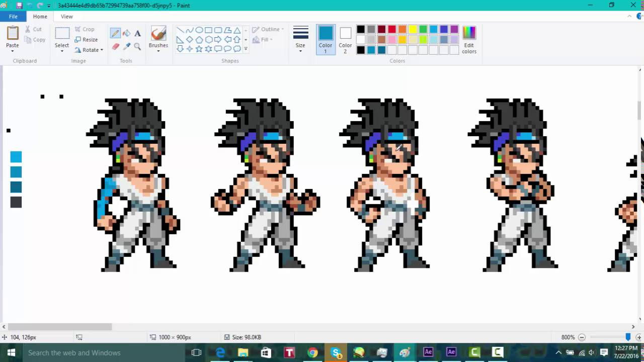Open the File menu
The width and height of the screenshot is (644, 362).
[13, 17]
